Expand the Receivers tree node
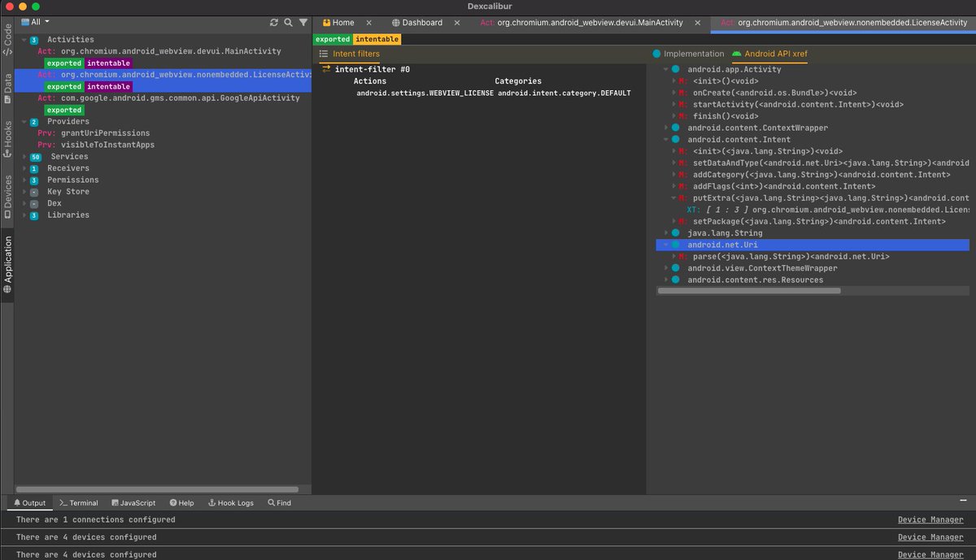This screenshot has height=560, width=976. pyautogui.click(x=24, y=168)
